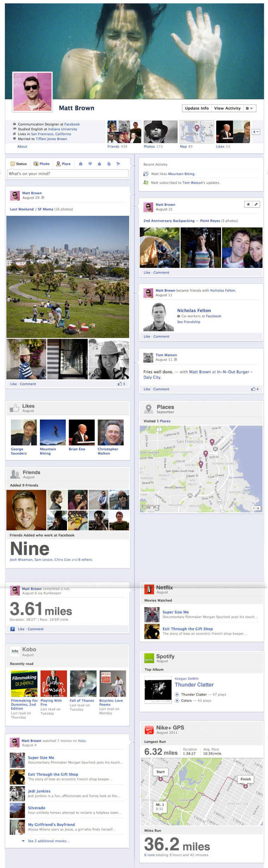Click the Update Info button
The image size is (268, 868).
(x=197, y=108)
